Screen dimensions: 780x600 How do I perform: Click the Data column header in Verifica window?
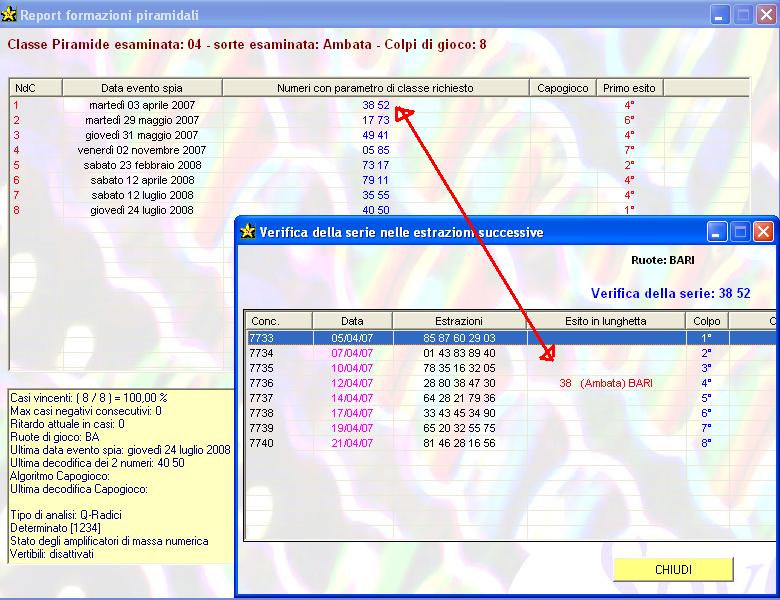tap(352, 321)
